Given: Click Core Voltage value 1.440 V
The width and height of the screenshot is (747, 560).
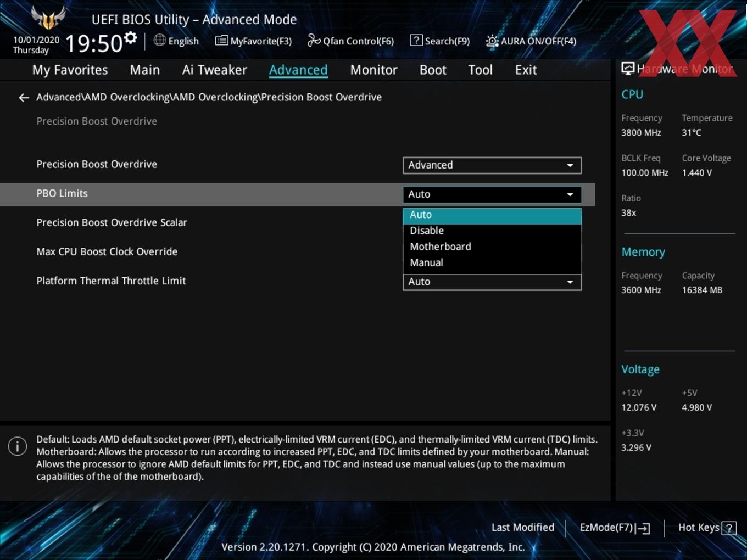Looking at the screenshot, I should pos(697,172).
